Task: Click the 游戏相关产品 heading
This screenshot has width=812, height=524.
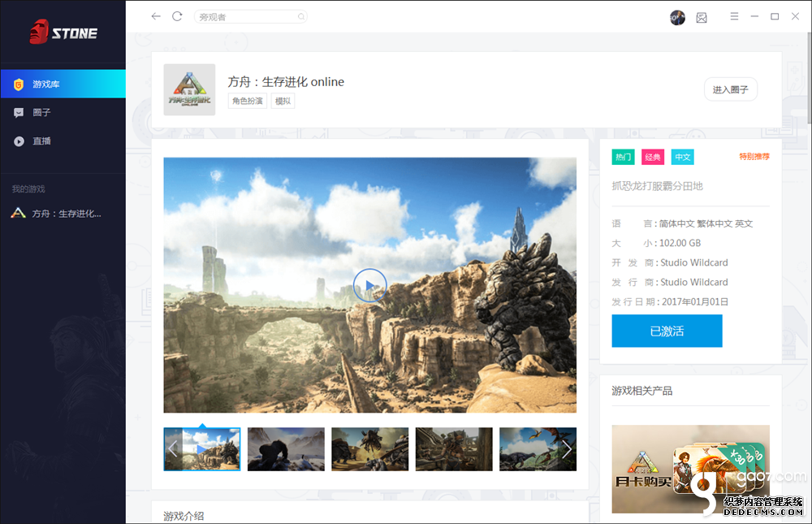Action: pyautogui.click(x=641, y=391)
